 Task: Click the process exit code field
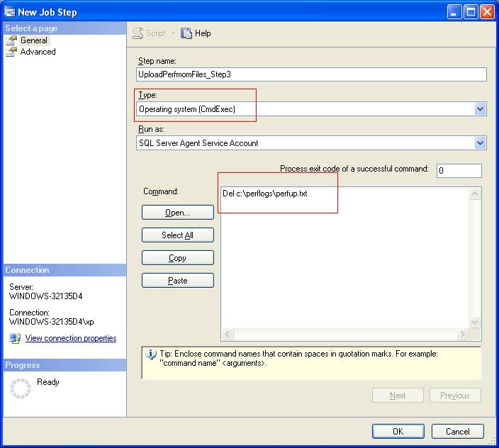click(459, 170)
